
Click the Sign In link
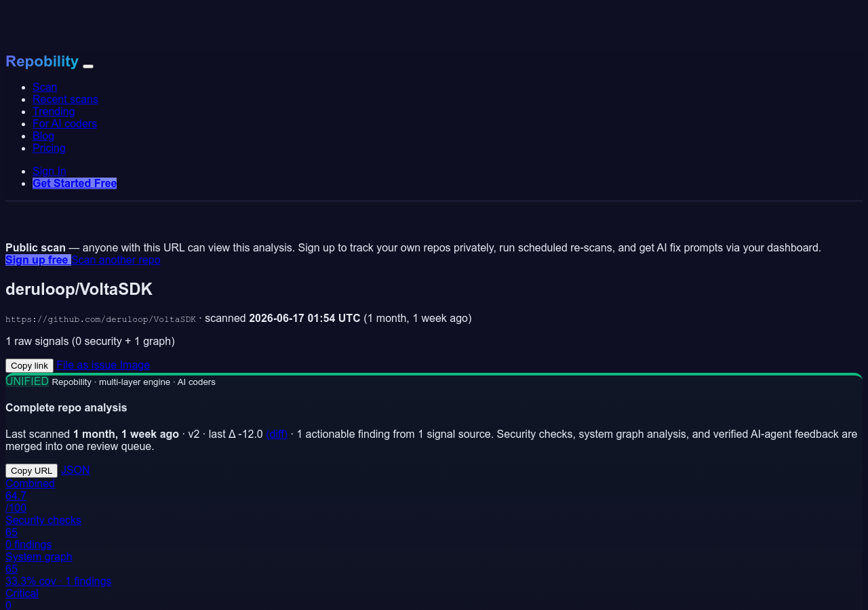click(x=50, y=171)
